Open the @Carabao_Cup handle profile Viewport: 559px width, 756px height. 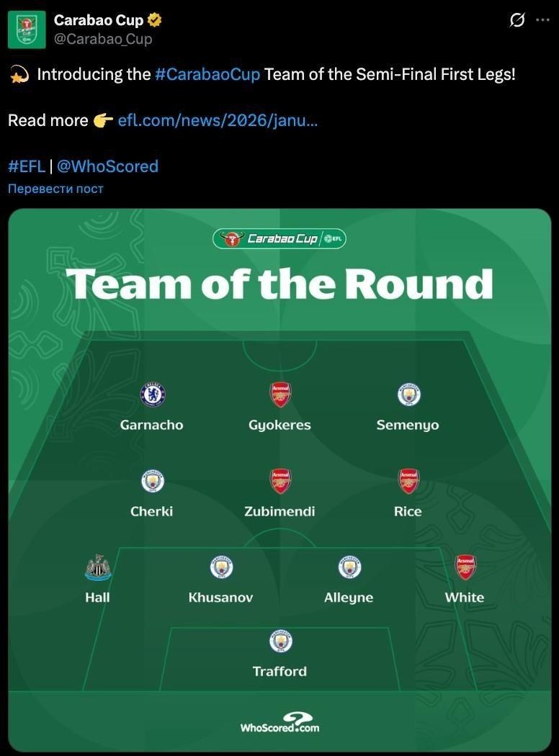click(103, 39)
